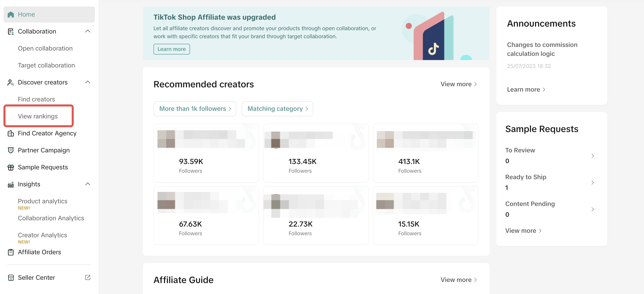Collapse the Insights menu section

(87, 184)
